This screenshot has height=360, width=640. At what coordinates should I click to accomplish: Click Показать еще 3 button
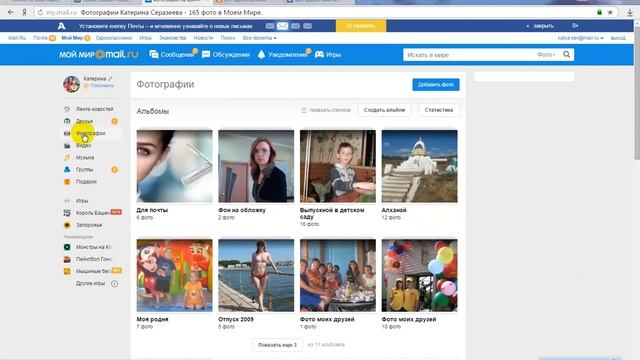click(278, 345)
